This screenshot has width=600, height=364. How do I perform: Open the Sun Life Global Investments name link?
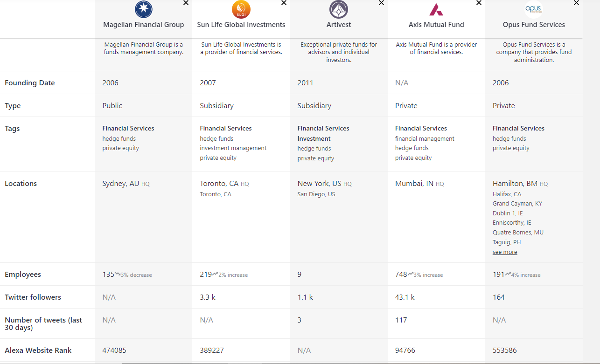pyautogui.click(x=241, y=25)
